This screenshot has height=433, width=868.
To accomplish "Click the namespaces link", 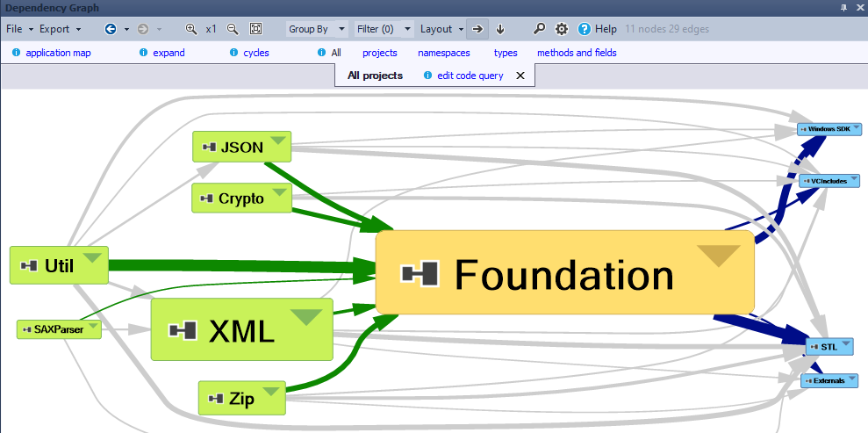I will click(x=444, y=54).
